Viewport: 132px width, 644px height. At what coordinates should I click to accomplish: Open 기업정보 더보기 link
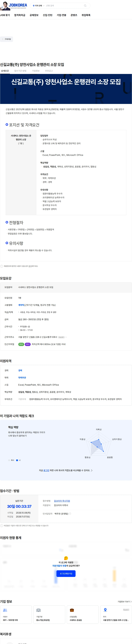coord(125,601)
